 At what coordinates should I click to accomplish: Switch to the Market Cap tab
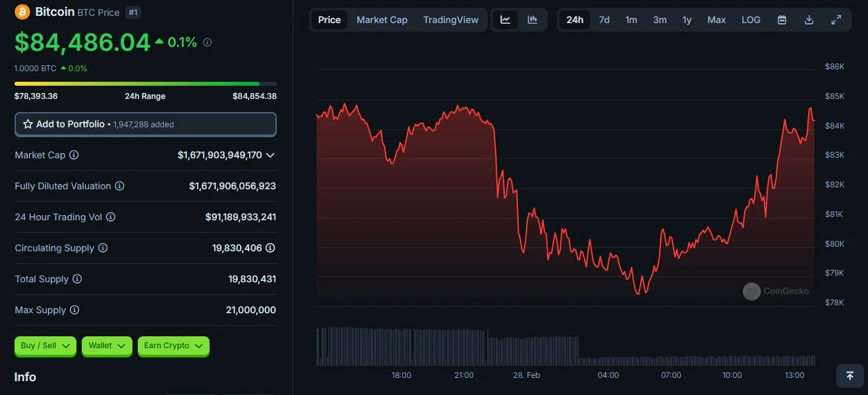click(382, 20)
